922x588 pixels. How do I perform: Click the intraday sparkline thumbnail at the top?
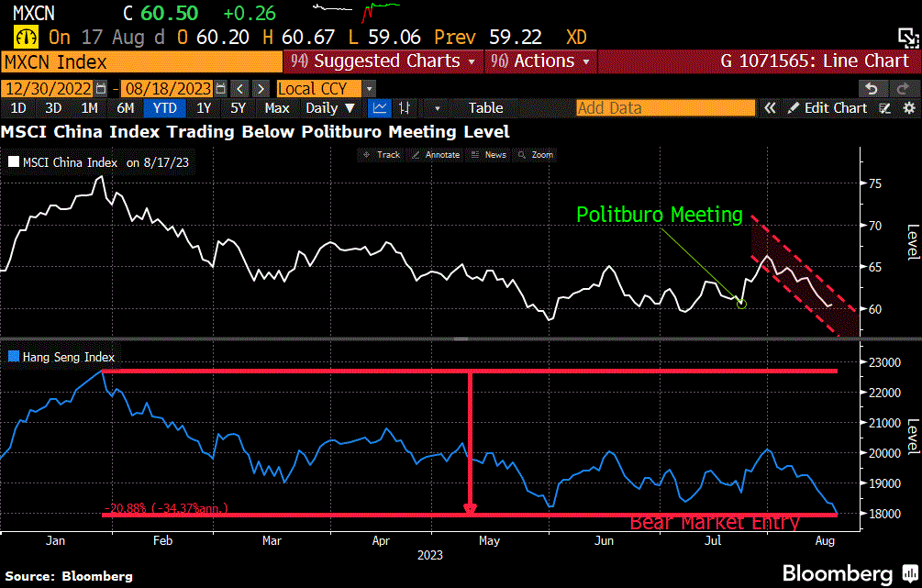tap(356, 11)
